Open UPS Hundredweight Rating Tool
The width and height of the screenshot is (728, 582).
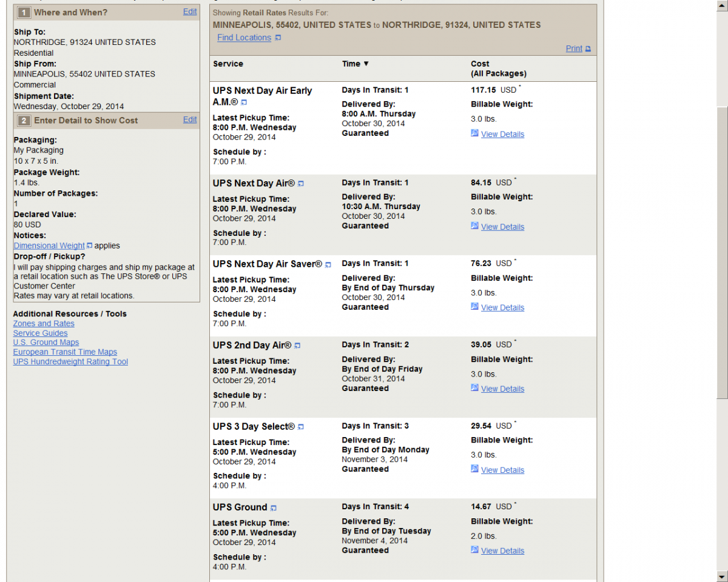(70, 362)
